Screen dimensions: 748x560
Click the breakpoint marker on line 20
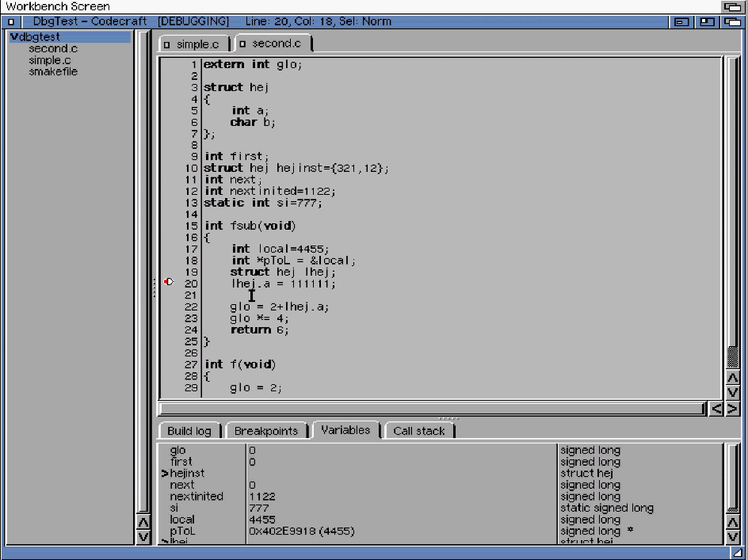pos(168,282)
